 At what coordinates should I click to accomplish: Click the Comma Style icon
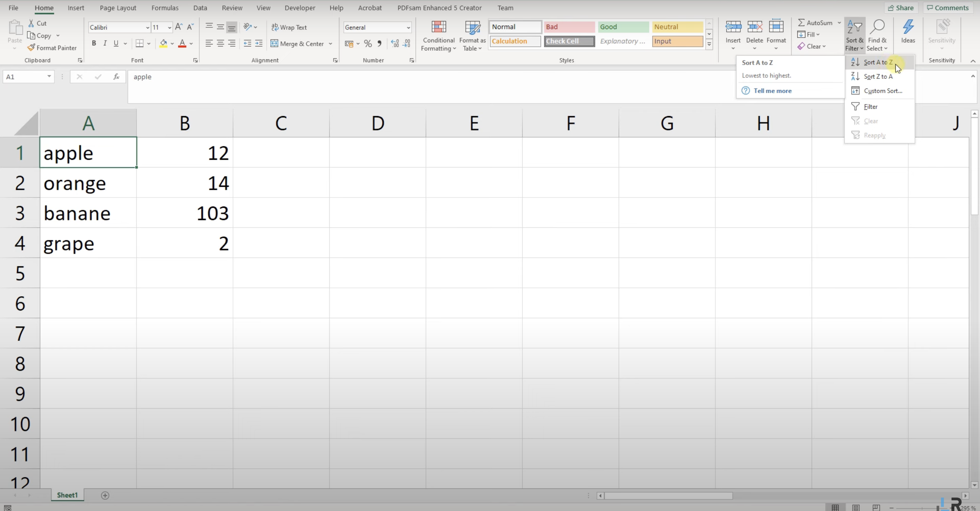click(x=379, y=44)
